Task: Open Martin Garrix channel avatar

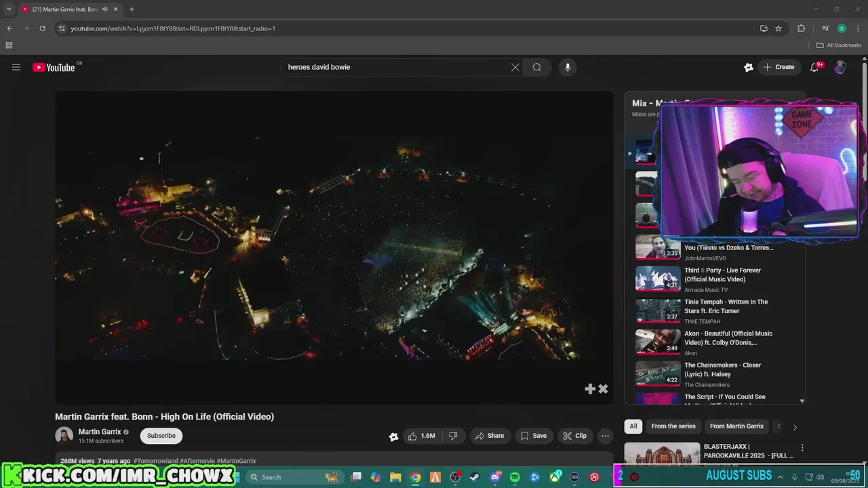Action: (x=64, y=436)
